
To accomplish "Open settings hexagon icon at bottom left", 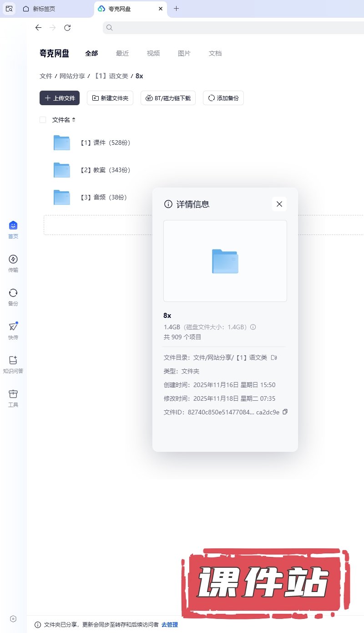I will 13,618.
